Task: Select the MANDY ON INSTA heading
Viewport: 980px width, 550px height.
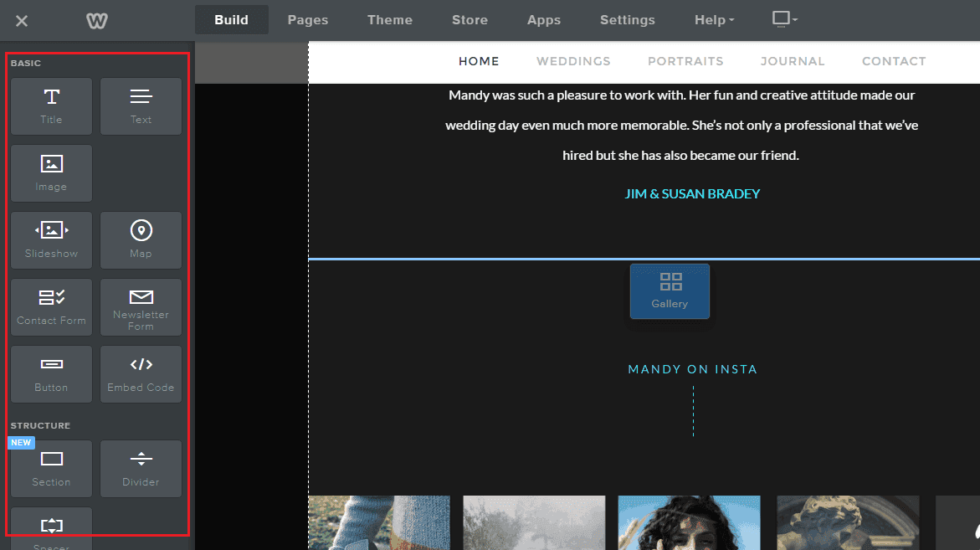Action: [692, 369]
